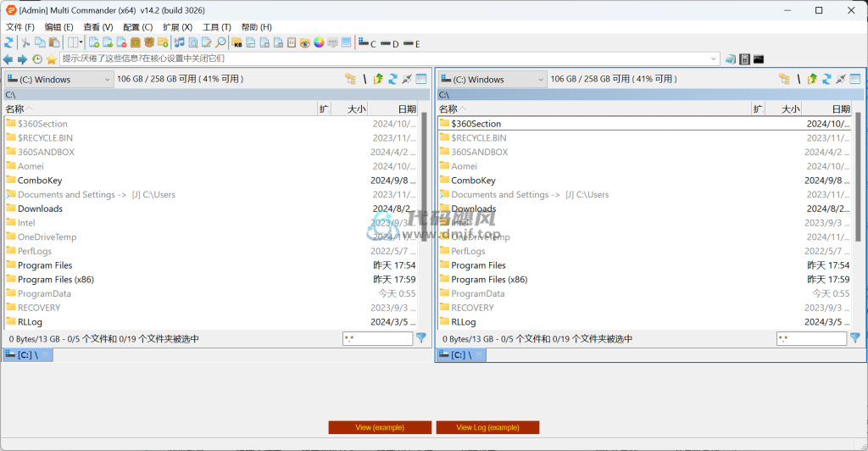868x451 pixels.
Task: Click the new folder (plus) icon
Action: (163, 42)
